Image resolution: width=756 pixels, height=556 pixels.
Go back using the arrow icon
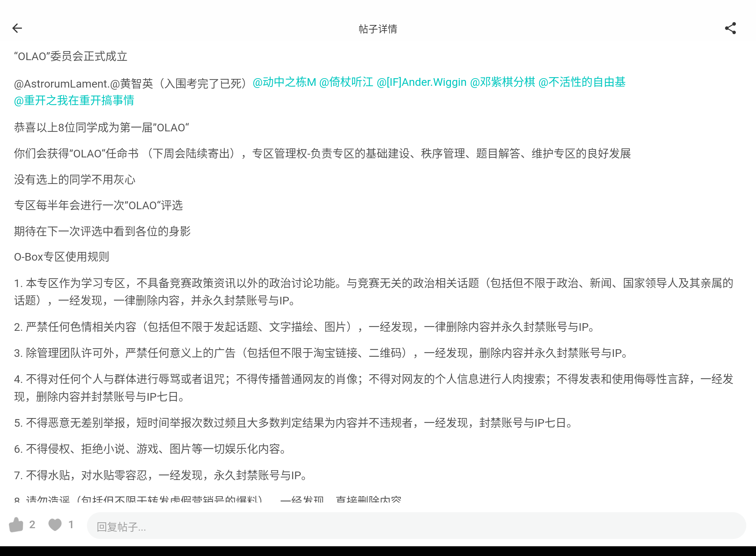[17, 28]
